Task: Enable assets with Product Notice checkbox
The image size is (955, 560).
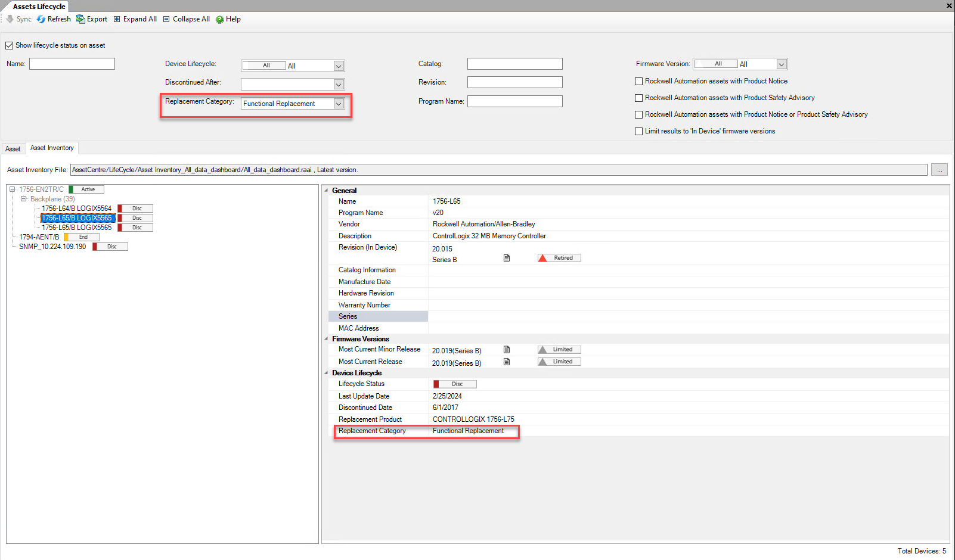Action: 638,81
